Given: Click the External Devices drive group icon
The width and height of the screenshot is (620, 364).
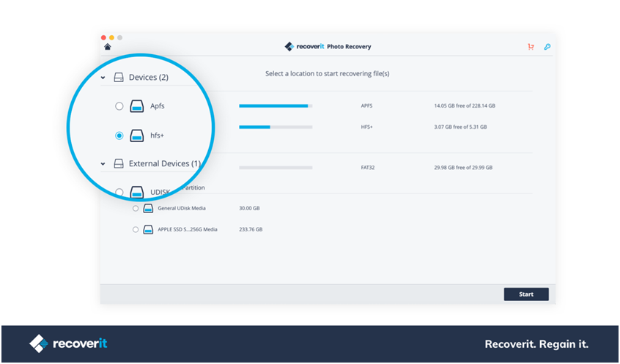Looking at the screenshot, I should click(x=119, y=164).
